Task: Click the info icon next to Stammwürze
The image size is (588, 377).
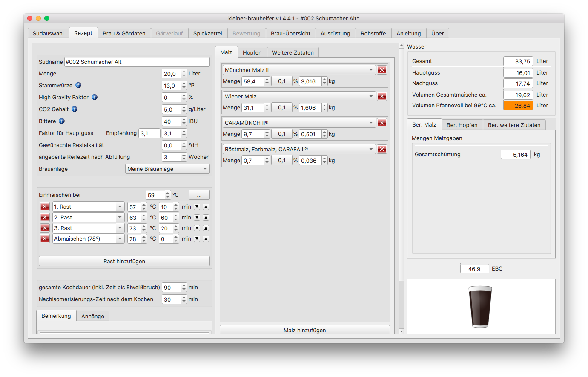Action: [x=78, y=85]
